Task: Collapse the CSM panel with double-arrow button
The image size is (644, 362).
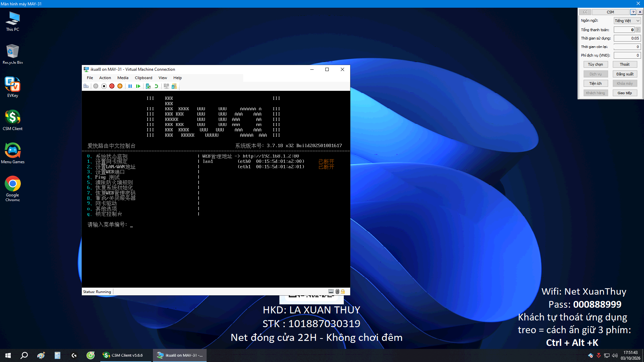Action: (x=585, y=12)
